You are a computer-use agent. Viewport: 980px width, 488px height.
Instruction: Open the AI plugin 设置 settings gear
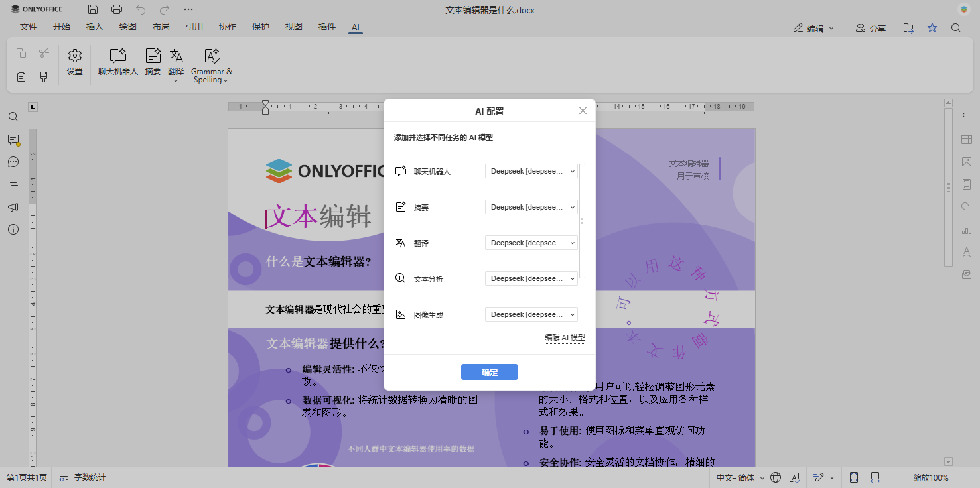pos(74,63)
